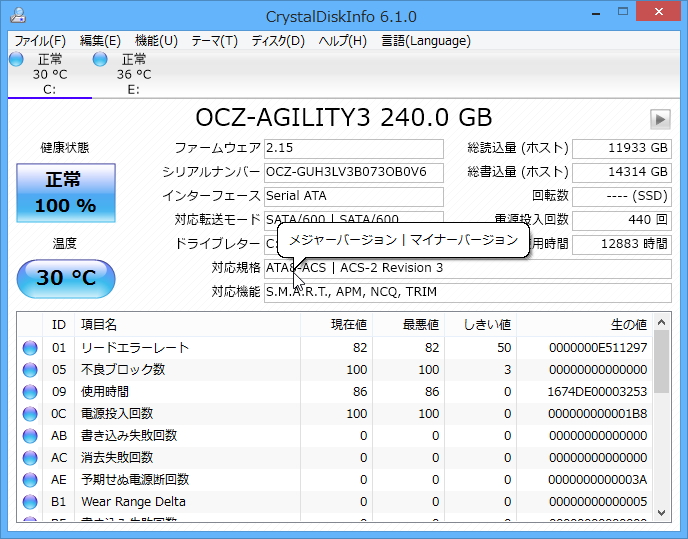Click the 対応機能 field S.M.A.R.T., APM, NCQ, TRIM
This screenshot has height=539, width=688.
[468, 292]
